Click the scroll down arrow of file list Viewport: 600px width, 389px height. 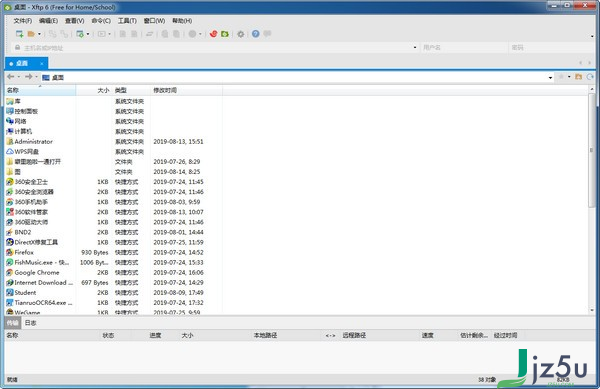click(x=592, y=311)
